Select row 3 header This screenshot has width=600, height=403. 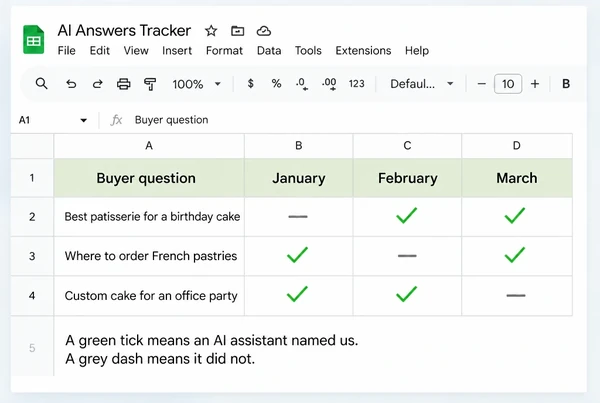(x=32, y=256)
